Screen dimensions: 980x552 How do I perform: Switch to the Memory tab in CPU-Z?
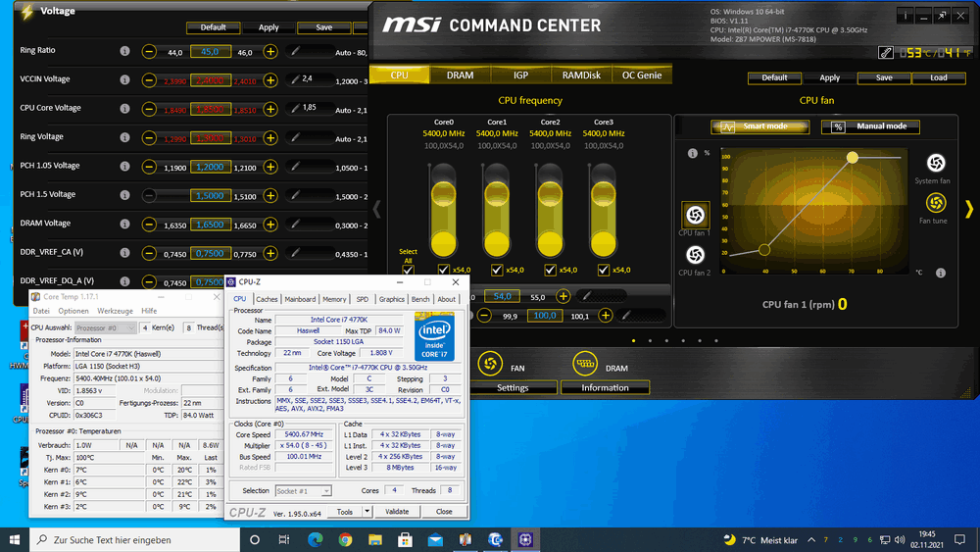pyautogui.click(x=334, y=299)
